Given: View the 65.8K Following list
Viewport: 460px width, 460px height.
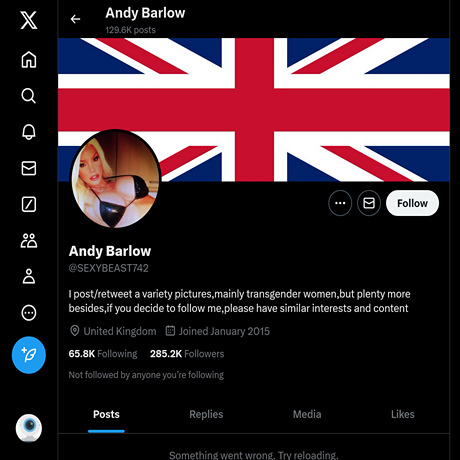Looking at the screenshot, I should pos(103,354).
